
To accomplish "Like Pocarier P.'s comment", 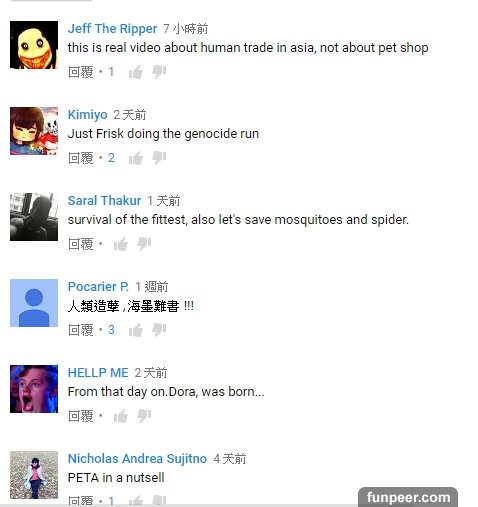I will pos(136,330).
